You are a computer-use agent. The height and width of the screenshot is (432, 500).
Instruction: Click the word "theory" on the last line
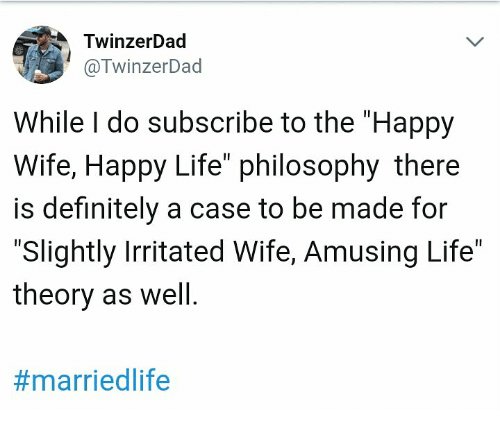tap(54, 296)
